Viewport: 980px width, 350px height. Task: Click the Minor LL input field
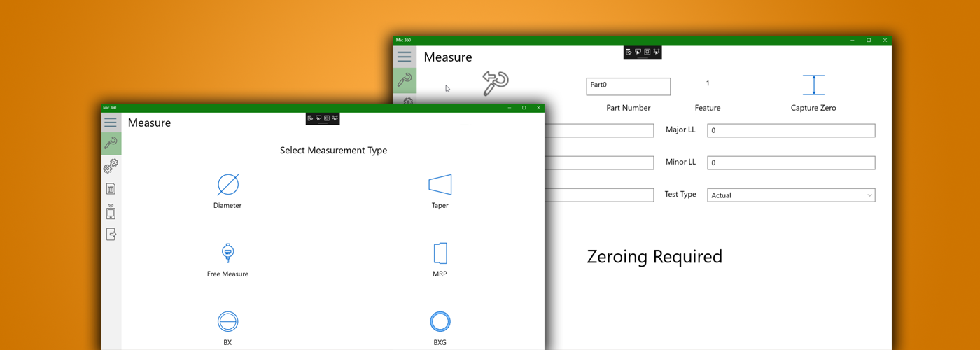(x=791, y=162)
